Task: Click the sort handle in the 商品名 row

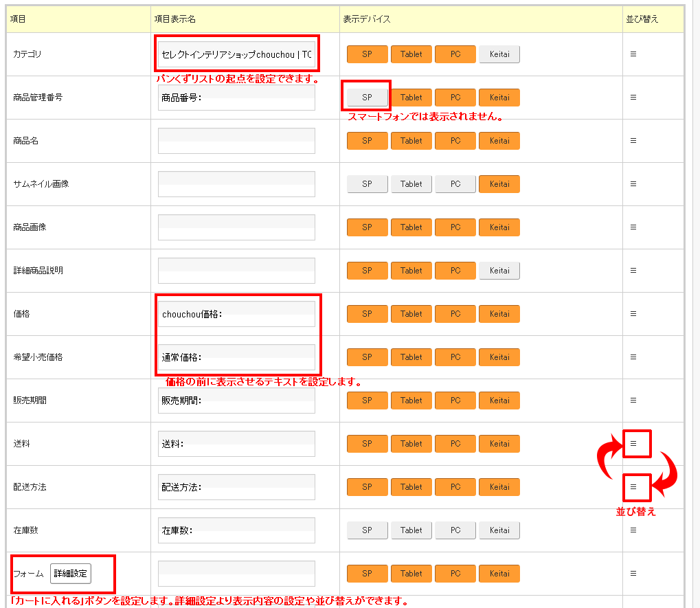Action: coord(633,140)
